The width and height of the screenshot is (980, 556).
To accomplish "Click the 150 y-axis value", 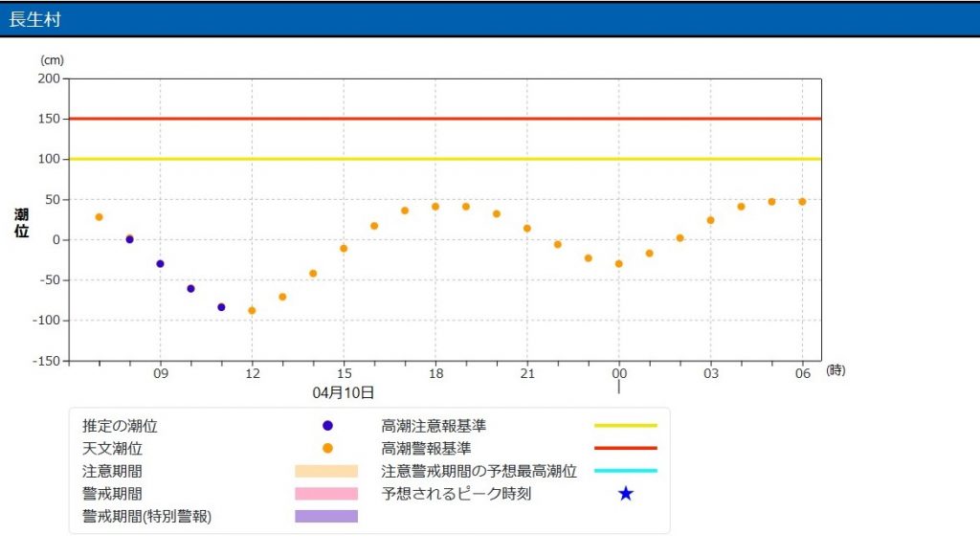I will pyautogui.click(x=49, y=119).
